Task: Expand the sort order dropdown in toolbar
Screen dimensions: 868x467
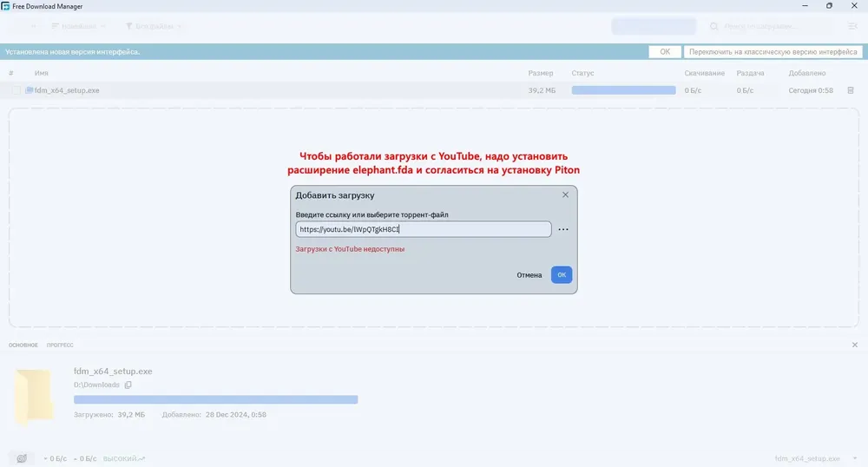Action: 77,26
